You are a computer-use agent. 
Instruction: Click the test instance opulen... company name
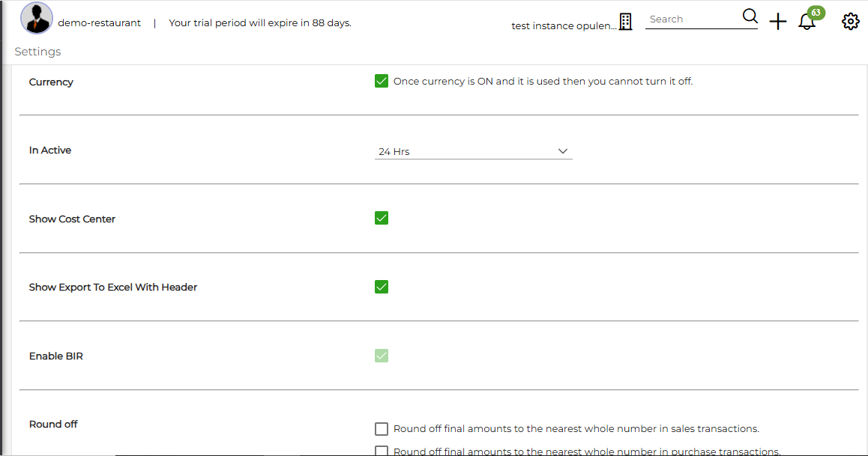coord(564,26)
